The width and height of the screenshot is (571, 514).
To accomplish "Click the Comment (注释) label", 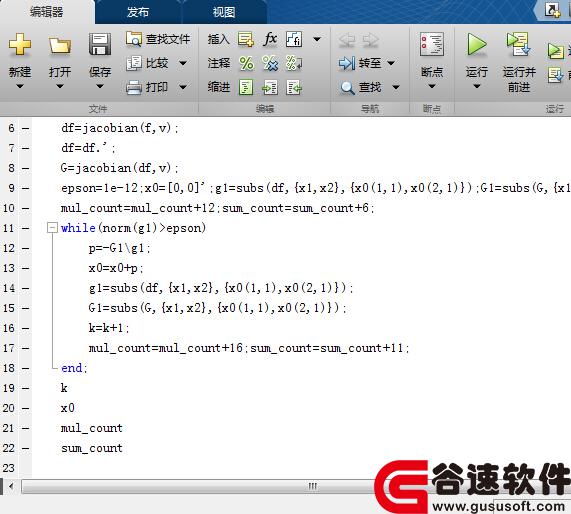I will [218, 63].
